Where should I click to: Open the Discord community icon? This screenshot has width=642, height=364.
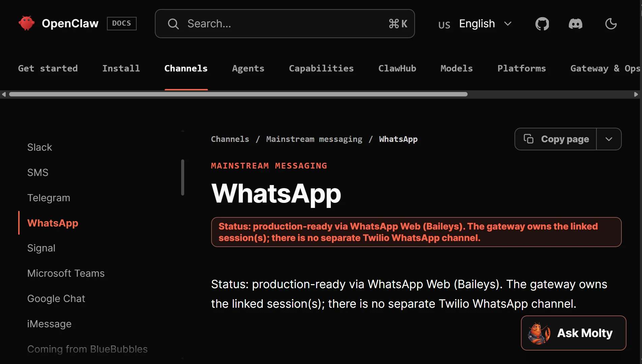(576, 24)
